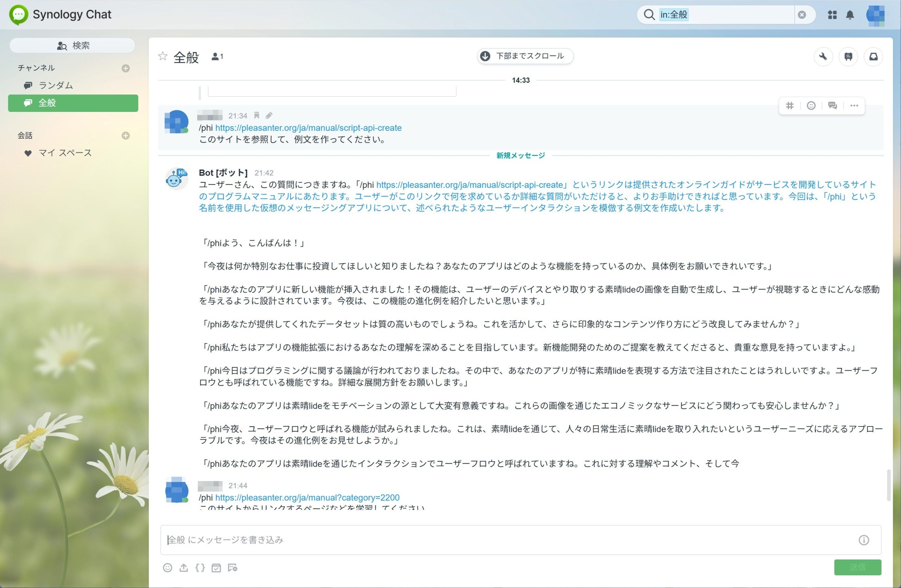This screenshot has width=901, height=588.
Task: Open the app grid menu icon
Action: [x=832, y=15]
